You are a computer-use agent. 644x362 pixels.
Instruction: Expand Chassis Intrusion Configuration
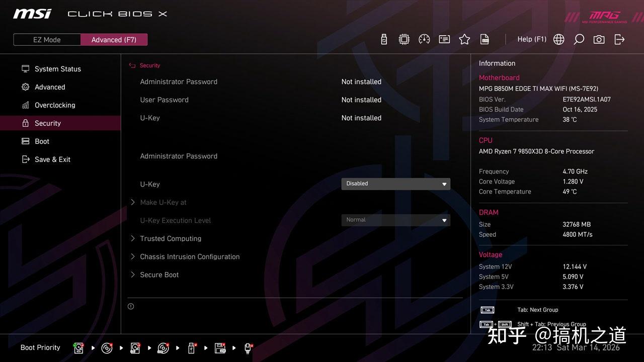pyautogui.click(x=190, y=256)
